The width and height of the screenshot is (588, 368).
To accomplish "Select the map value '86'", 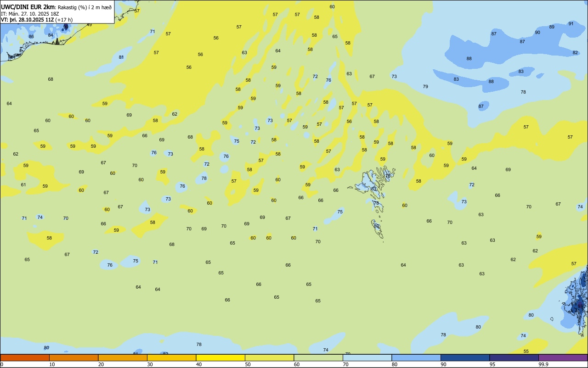I will point(31,36).
